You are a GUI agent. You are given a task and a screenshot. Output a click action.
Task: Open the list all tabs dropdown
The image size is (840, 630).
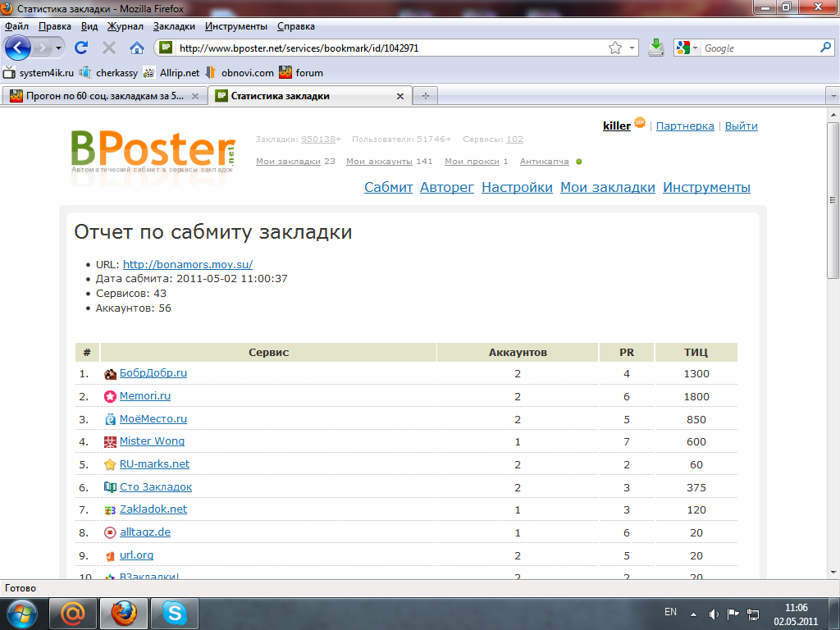(833, 96)
